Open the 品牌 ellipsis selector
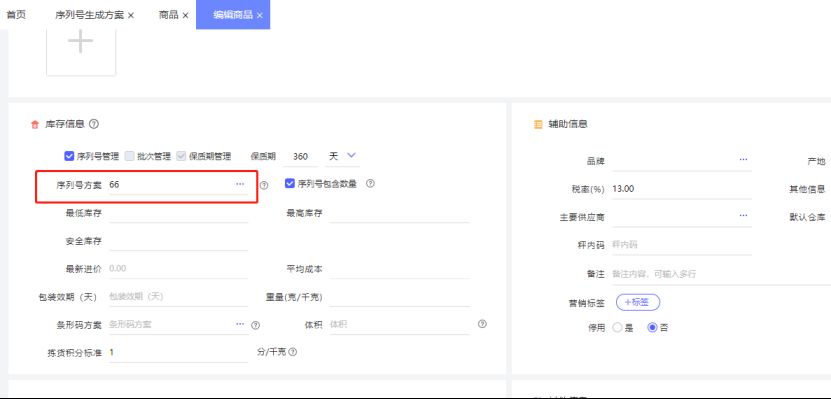831x399 pixels. [744, 159]
